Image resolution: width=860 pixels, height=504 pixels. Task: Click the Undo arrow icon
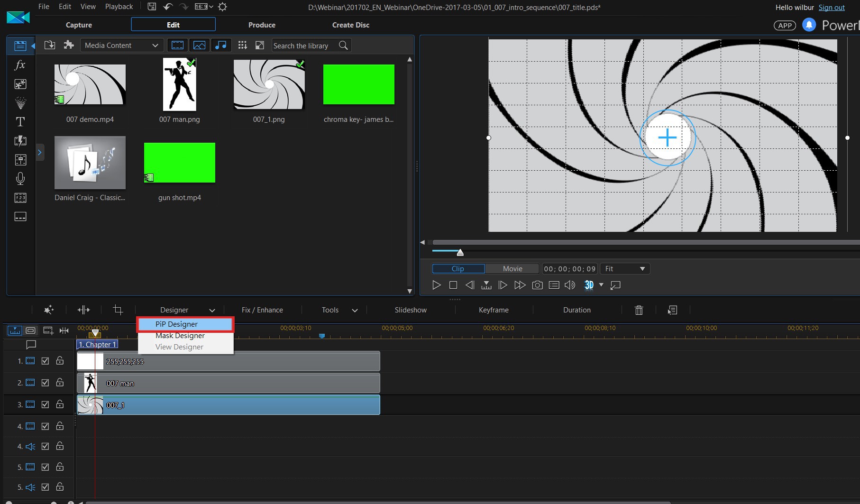point(168,7)
